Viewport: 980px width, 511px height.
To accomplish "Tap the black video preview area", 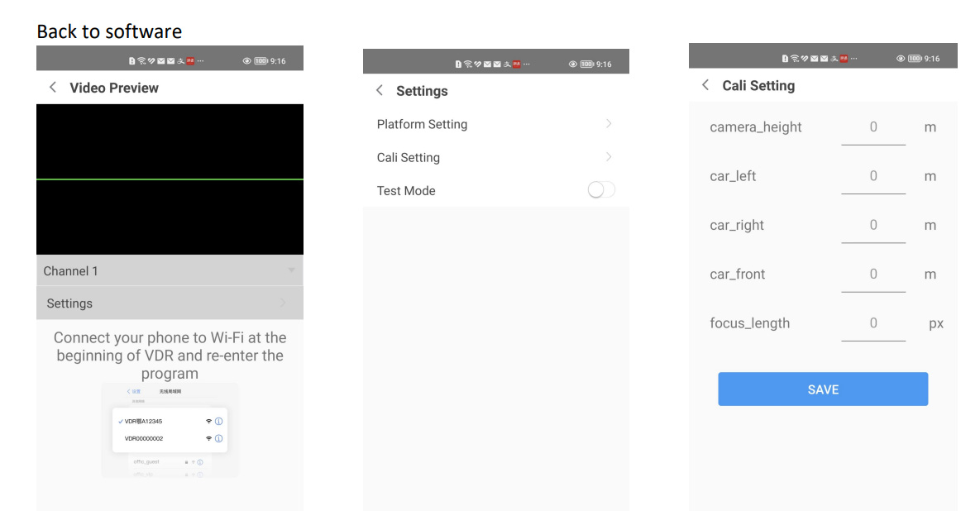I will click(170, 179).
